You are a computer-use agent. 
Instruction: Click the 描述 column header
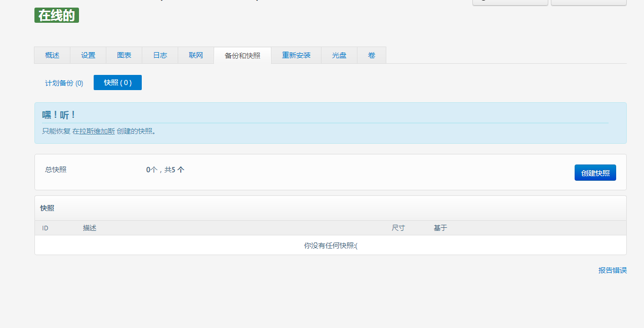(x=90, y=228)
